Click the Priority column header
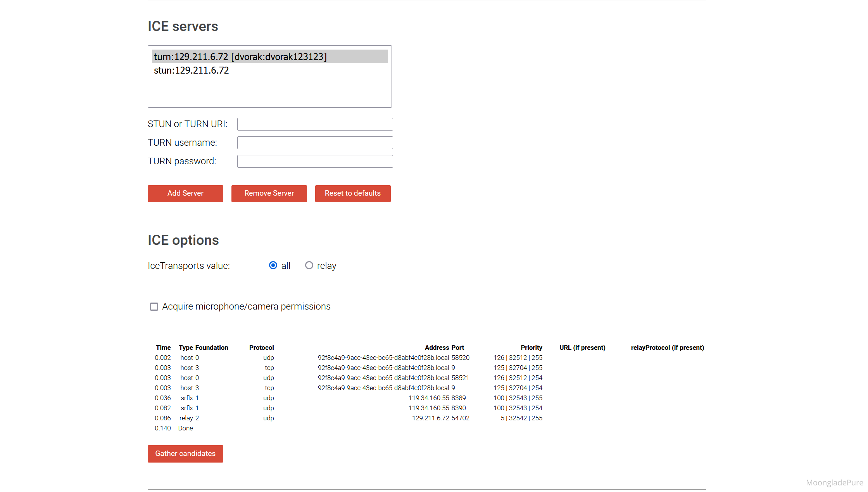868x492 pixels. tap(531, 347)
